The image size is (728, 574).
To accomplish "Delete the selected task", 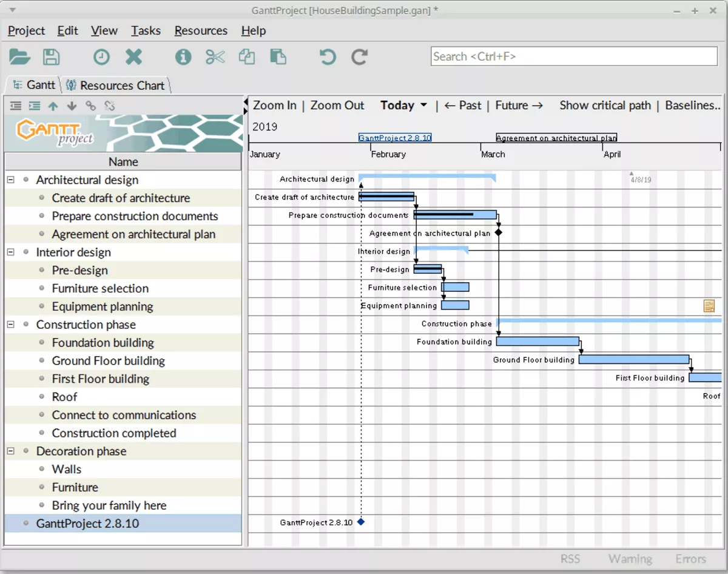I will (x=134, y=56).
